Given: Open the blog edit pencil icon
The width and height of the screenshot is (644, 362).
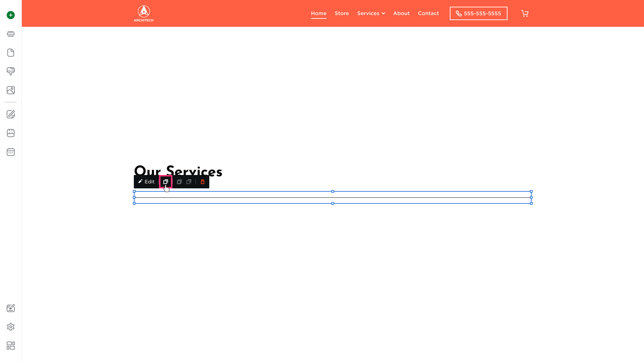Looking at the screenshot, I should [x=11, y=114].
